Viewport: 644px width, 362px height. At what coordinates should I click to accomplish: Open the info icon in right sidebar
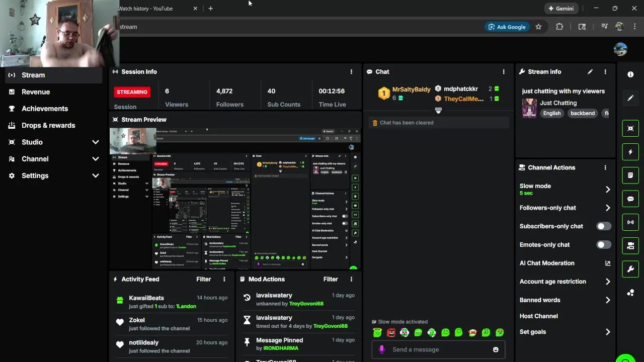[630, 74]
